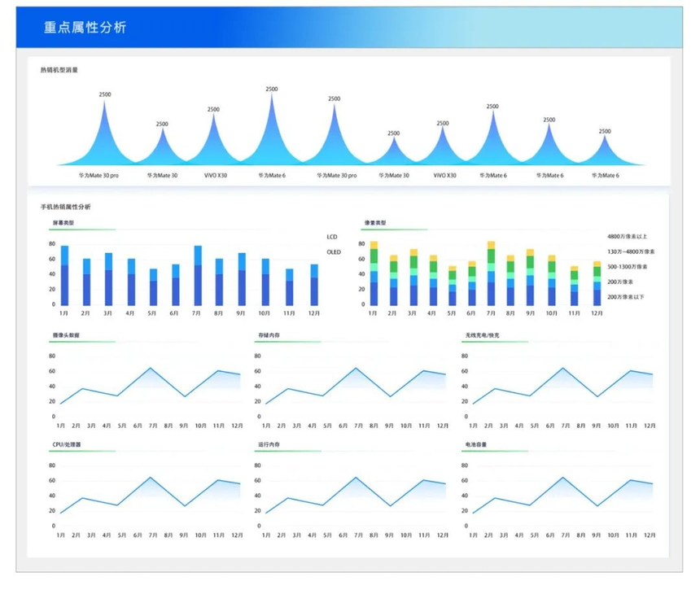Click the "CPU/处理器" chart title
Screen dimensions: 700x590
click(67, 444)
